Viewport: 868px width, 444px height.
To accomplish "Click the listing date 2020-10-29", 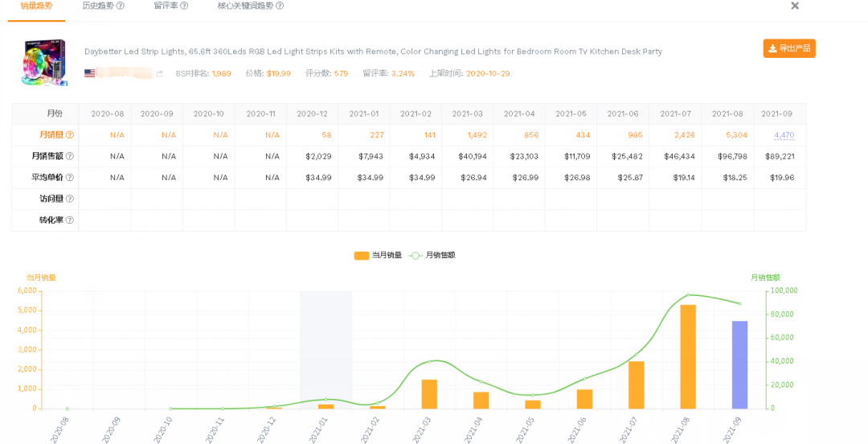I will coord(488,73).
